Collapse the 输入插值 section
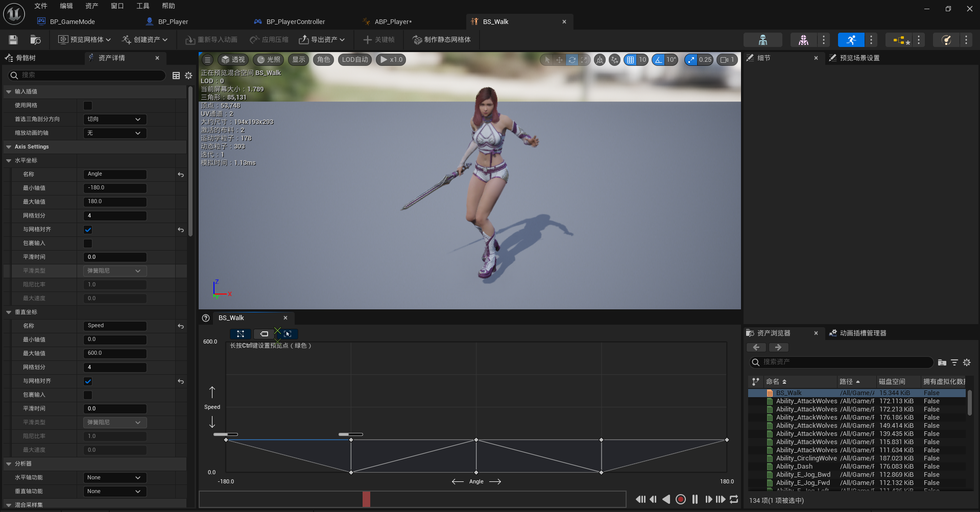This screenshot has width=980, height=512. tap(9, 92)
